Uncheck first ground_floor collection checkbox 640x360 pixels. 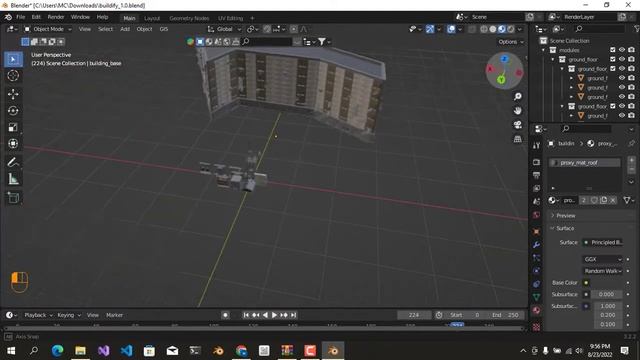pyautogui.click(x=612, y=59)
